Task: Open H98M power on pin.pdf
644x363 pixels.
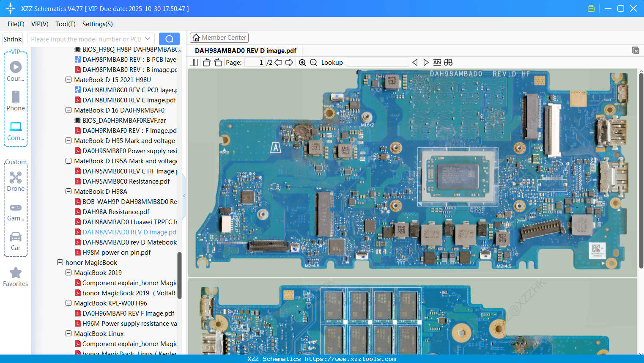Action: coord(112,252)
